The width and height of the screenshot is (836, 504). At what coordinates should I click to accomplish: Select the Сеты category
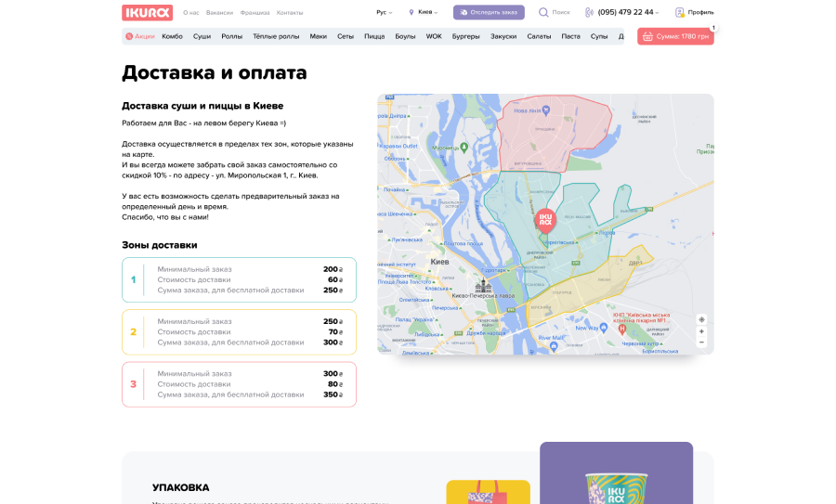(x=346, y=36)
